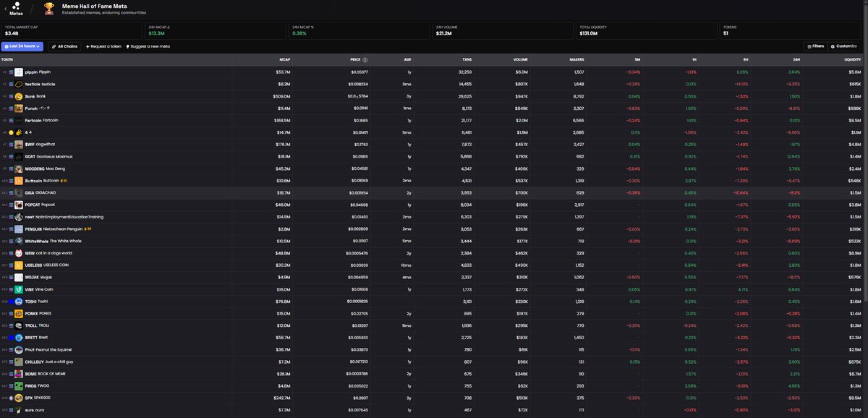Click the Total Liquidity $131.0M card
868x418 pixels.
pos(647,30)
